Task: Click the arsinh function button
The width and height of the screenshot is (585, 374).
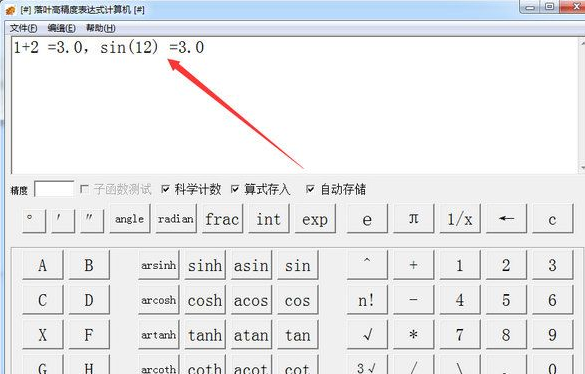Action: click(159, 265)
